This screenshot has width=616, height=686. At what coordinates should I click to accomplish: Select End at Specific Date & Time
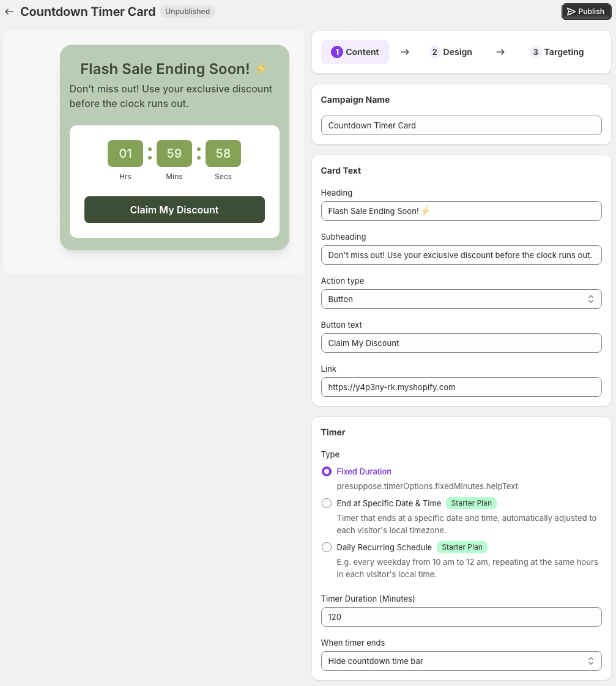[327, 503]
